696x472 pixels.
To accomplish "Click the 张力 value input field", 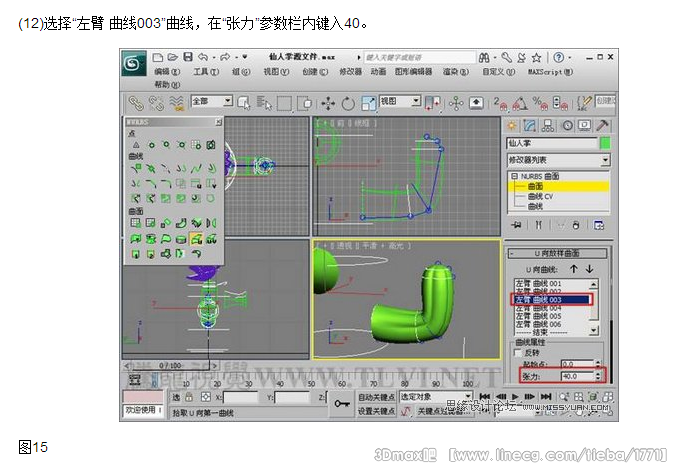I will (577, 376).
